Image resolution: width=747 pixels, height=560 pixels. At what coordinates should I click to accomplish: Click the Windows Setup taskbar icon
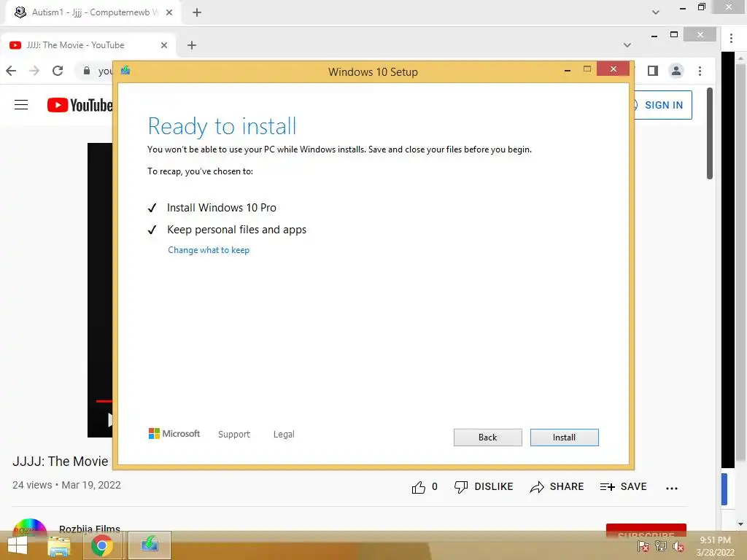(150, 545)
